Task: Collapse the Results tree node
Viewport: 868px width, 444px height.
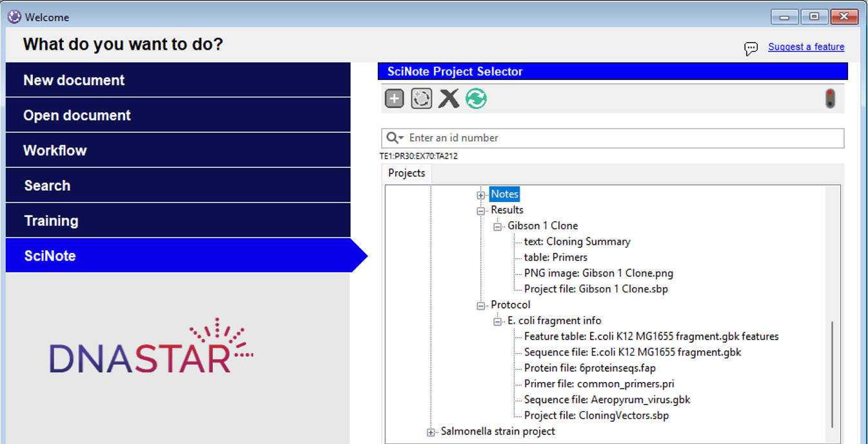Action: click(x=480, y=210)
